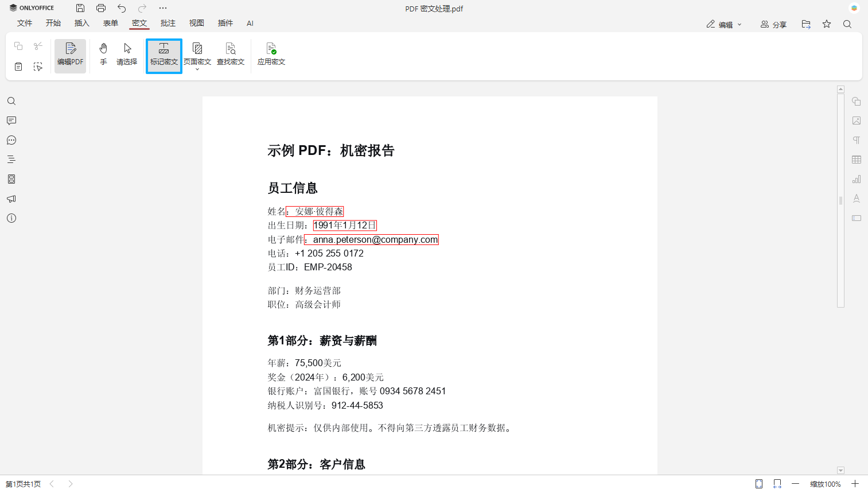868x493 pixels.
Task: Apply redactions with 应用密文
Action: [x=270, y=54]
